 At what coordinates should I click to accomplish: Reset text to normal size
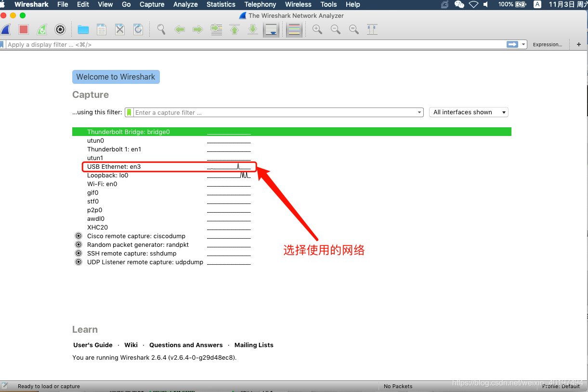click(x=354, y=29)
